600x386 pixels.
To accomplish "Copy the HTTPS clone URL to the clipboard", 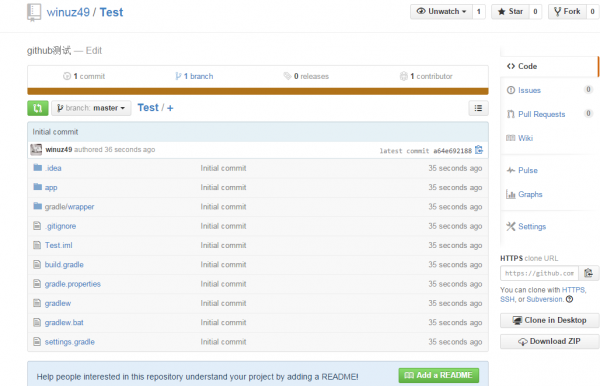I will 588,273.
